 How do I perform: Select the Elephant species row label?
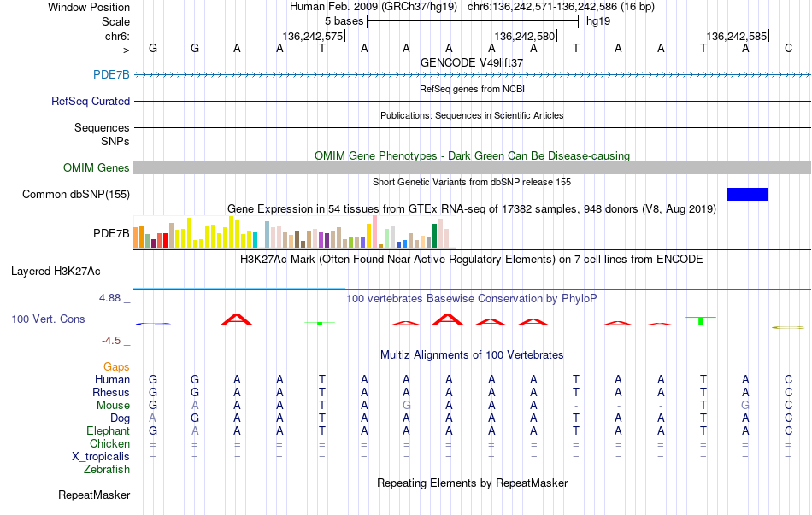(109, 430)
